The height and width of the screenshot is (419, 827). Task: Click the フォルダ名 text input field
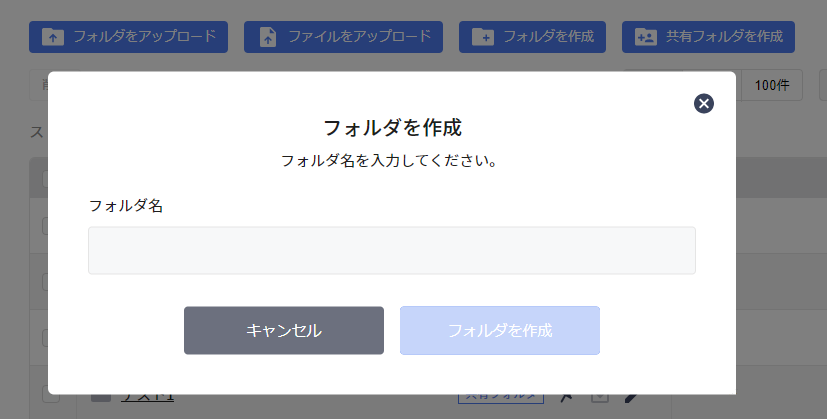(392, 251)
